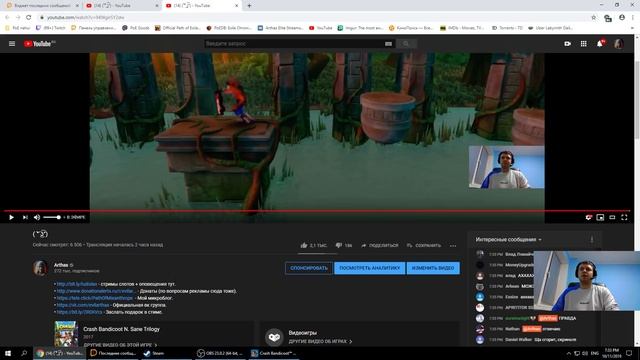Open the Windows Start menu

tap(7, 353)
